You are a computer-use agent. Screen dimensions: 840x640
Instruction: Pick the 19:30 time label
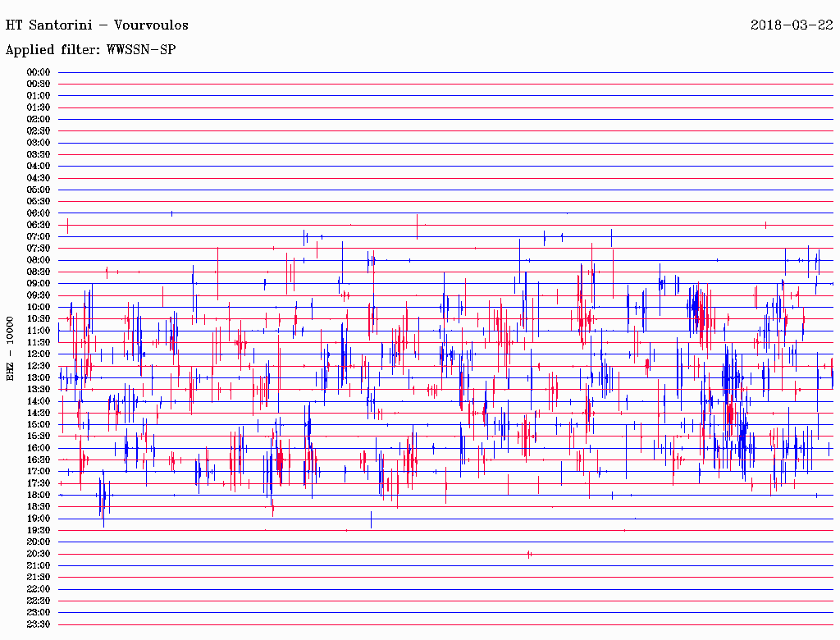tap(39, 531)
